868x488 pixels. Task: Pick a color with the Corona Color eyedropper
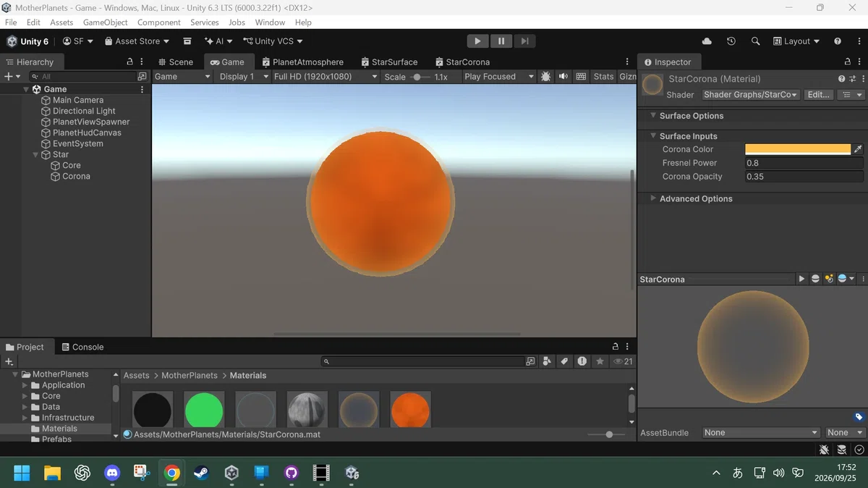(858, 149)
